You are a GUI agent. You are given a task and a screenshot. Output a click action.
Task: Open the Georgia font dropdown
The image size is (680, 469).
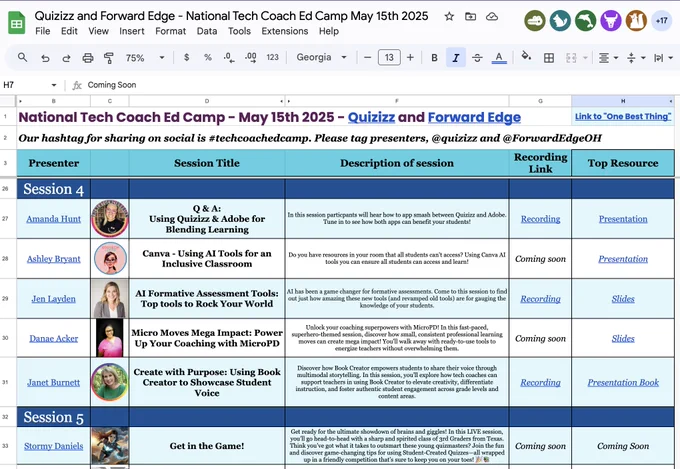[x=321, y=57]
